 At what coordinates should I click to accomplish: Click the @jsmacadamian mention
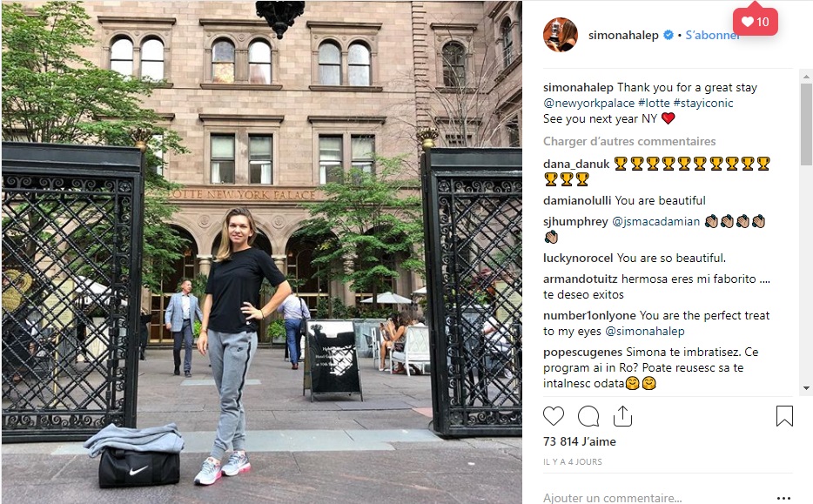[x=656, y=221]
